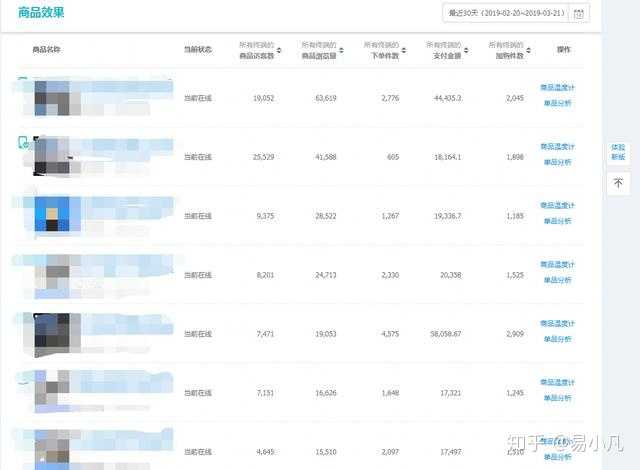Open 单品温度计 for the 8,201 visitors row
The image size is (640, 470).
click(x=557, y=264)
